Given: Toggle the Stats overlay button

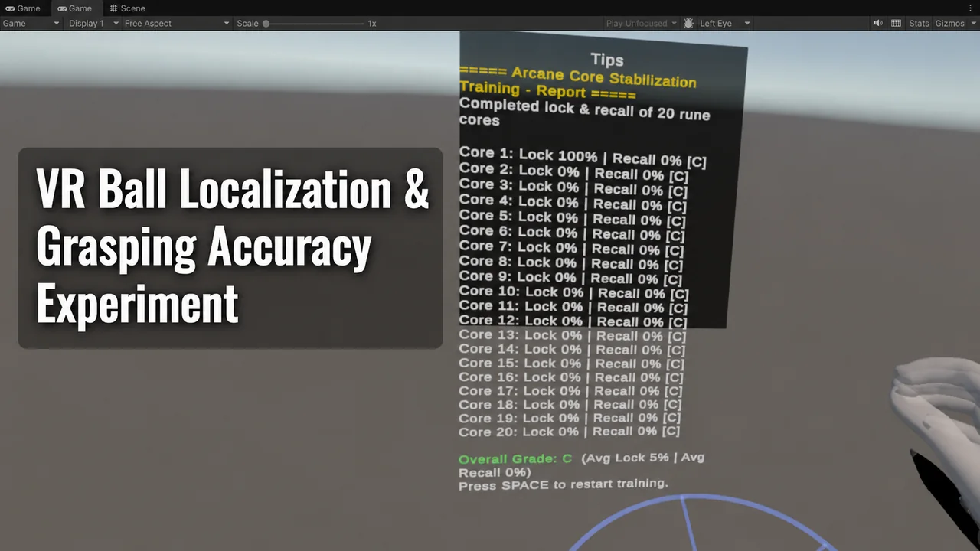Looking at the screenshot, I should pos(919,24).
